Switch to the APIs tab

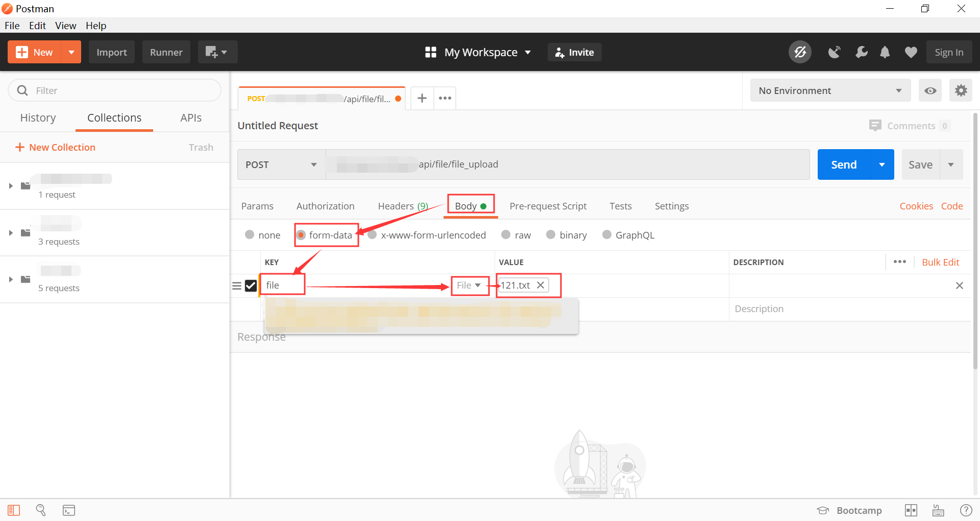click(191, 117)
